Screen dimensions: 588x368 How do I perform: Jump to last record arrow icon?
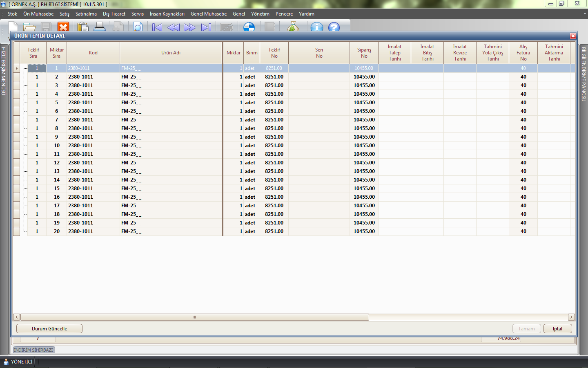click(206, 27)
